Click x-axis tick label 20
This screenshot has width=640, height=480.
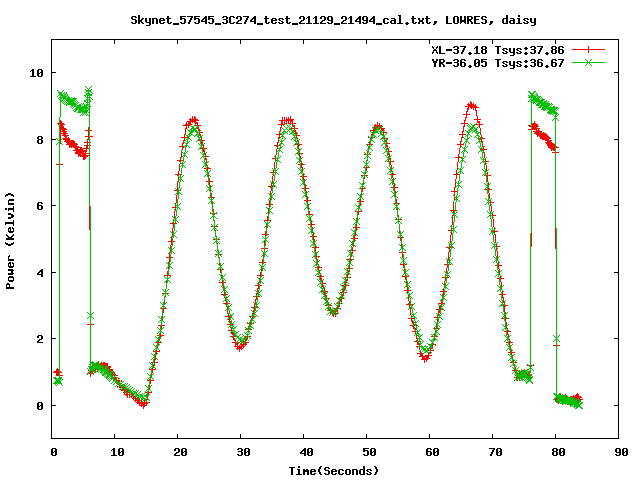180,452
